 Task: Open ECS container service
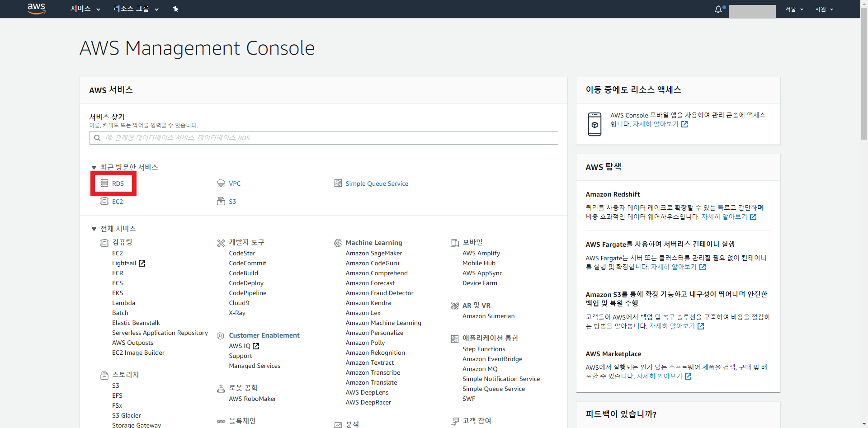click(118, 283)
